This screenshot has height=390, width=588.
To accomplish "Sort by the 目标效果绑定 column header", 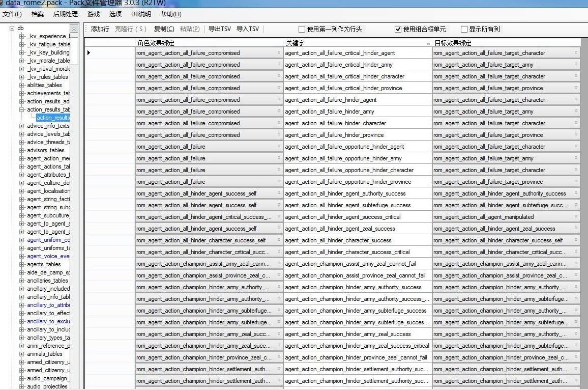I will click(506, 43).
